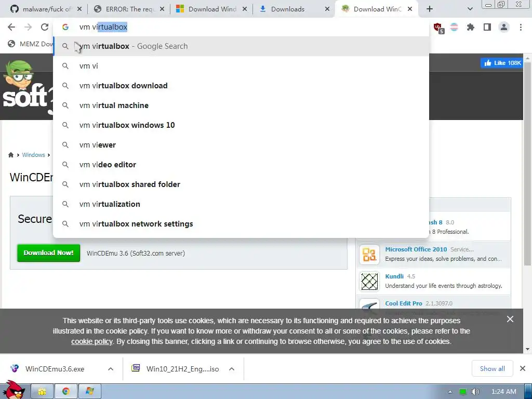
Task: Choose 'vm virtualbox download' suggestion
Action: (x=241, y=86)
